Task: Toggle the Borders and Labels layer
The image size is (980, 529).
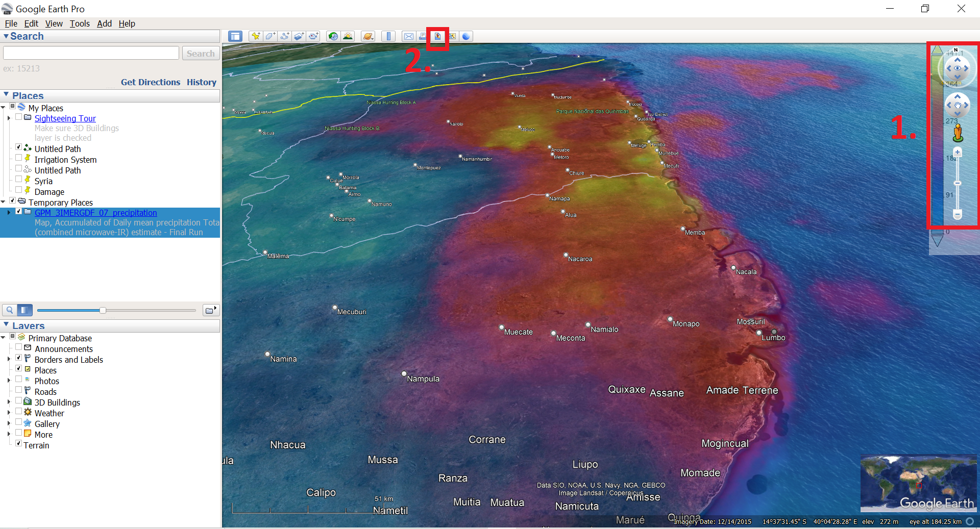Action: tap(19, 358)
